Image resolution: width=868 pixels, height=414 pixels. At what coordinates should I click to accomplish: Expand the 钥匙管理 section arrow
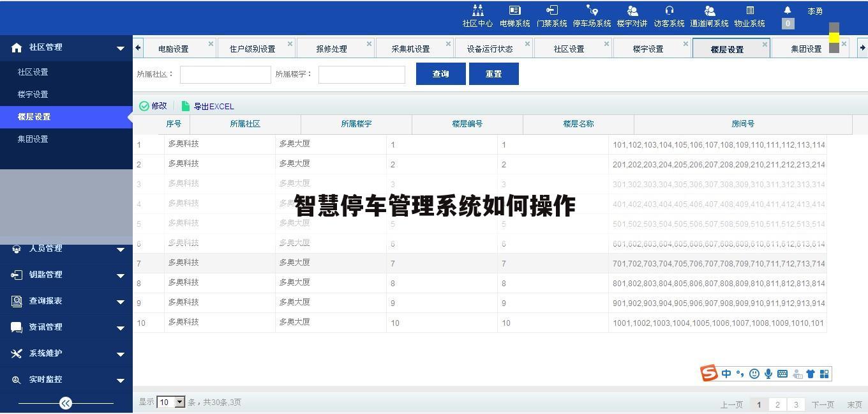pos(120,275)
